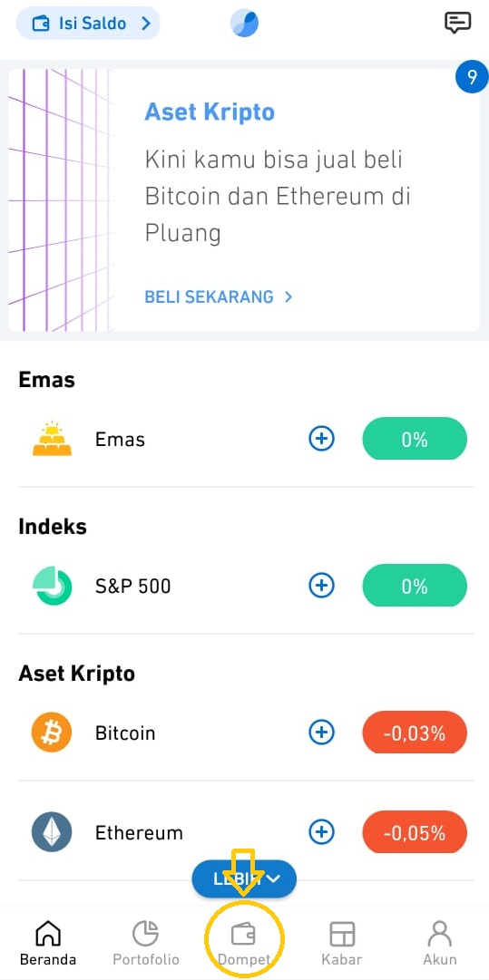Tap the Pluang logo at top
This screenshot has height=980, width=489.
(x=244, y=24)
